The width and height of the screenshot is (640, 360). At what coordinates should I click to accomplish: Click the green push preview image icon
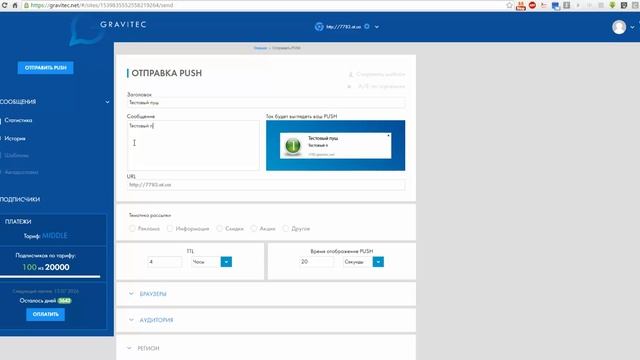tap(293, 146)
